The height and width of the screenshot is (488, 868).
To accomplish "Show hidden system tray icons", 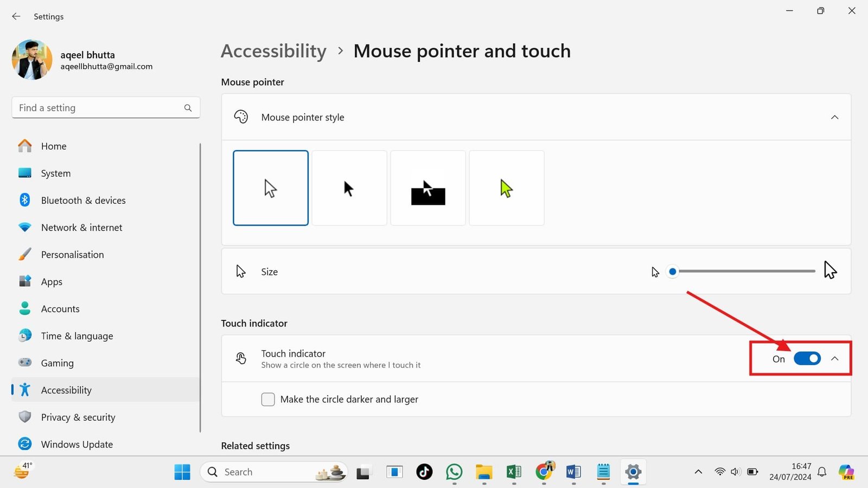I will coord(698,472).
